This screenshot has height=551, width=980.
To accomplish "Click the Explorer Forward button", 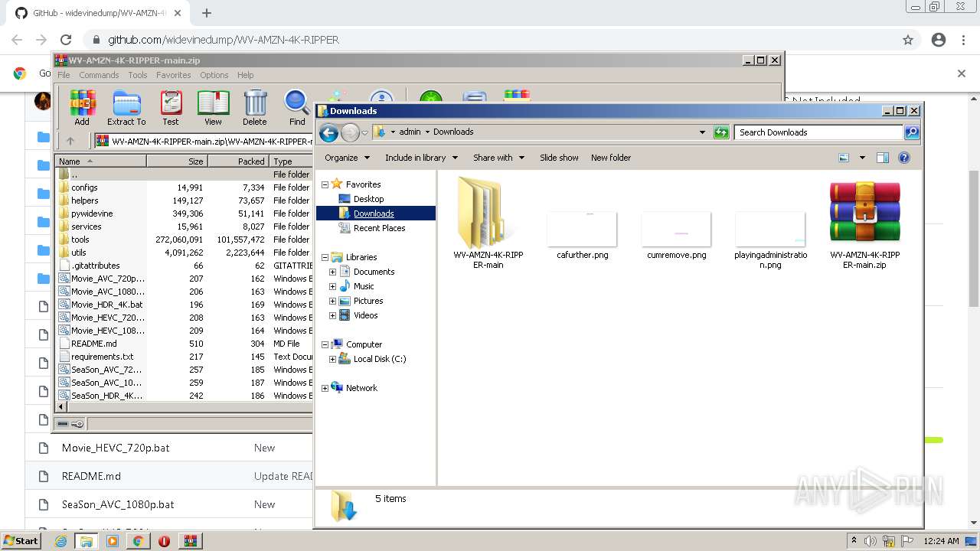I will (x=350, y=132).
